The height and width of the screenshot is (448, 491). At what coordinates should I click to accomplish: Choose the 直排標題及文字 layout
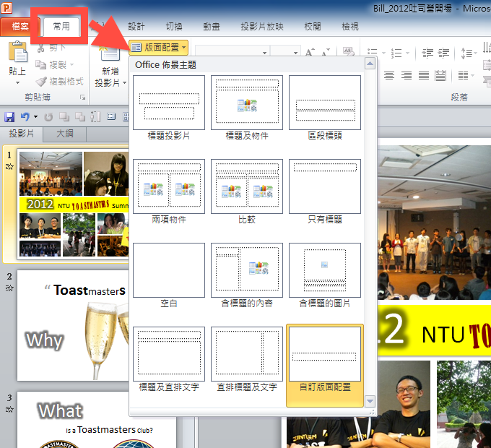247,360
